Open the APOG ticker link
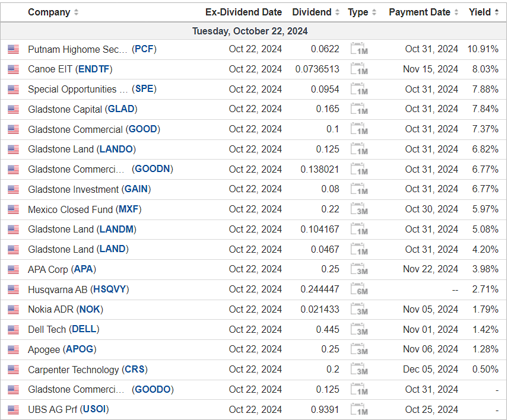The width and height of the screenshot is (508, 420). click(x=80, y=349)
